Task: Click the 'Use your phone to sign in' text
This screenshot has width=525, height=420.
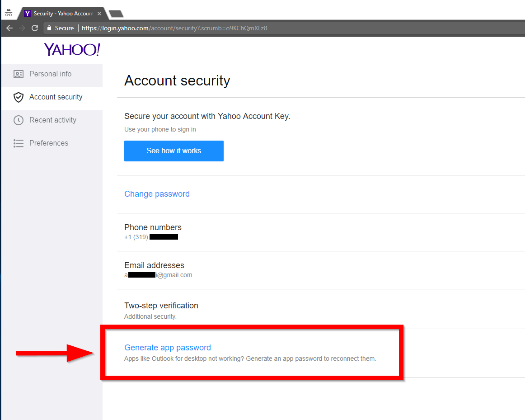Action: pyautogui.click(x=160, y=129)
